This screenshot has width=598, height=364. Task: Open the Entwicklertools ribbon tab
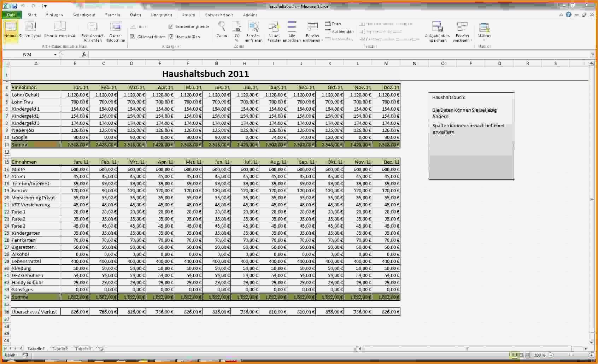pyautogui.click(x=219, y=15)
